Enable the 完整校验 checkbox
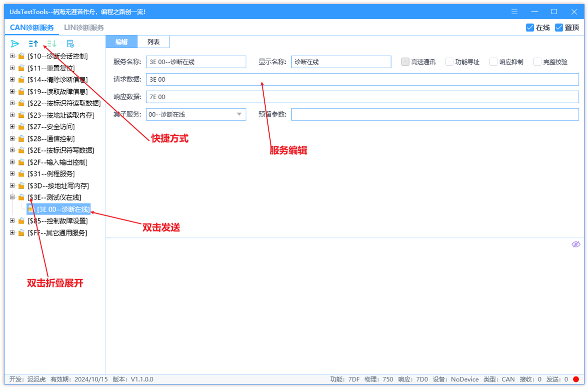 (x=537, y=62)
